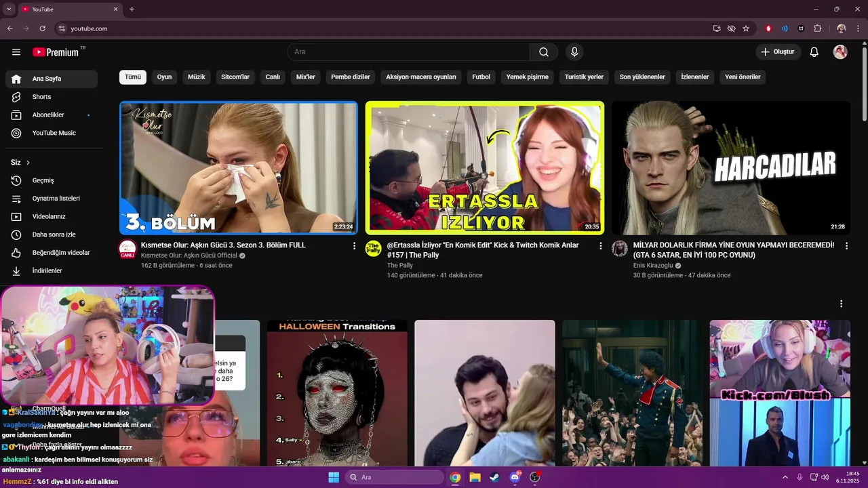Image resolution: width=868 pixels, height=488 pixels.
Task: Open the account avatar menu
Action: (840, 52)
